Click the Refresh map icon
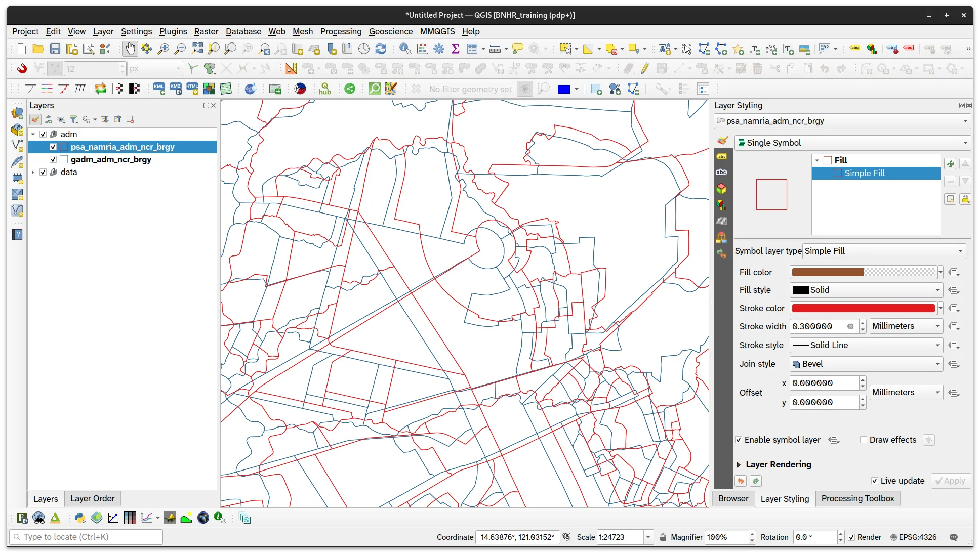This screenshot has height=555, width=980. (381, 49)
